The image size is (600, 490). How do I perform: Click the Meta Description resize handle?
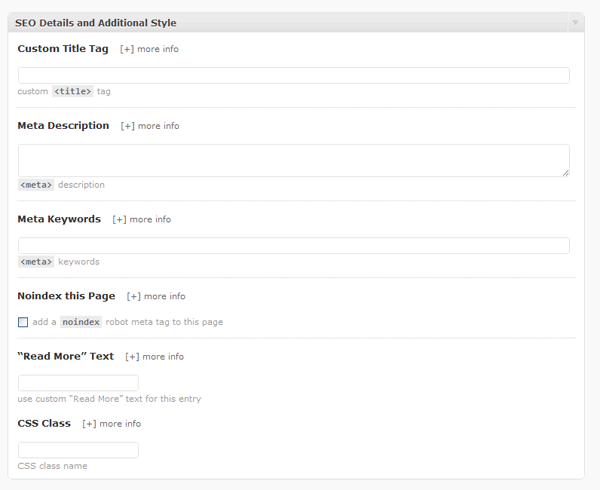(565, 172)
